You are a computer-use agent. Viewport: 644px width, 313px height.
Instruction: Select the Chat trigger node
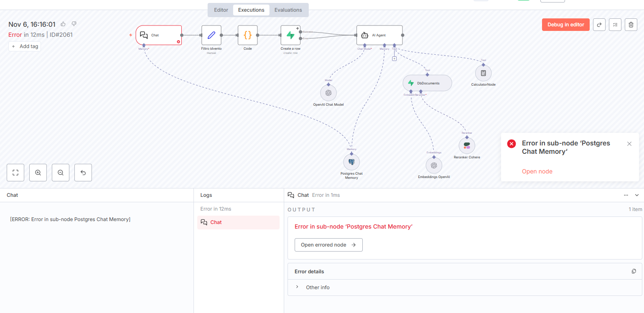[159, 35]
